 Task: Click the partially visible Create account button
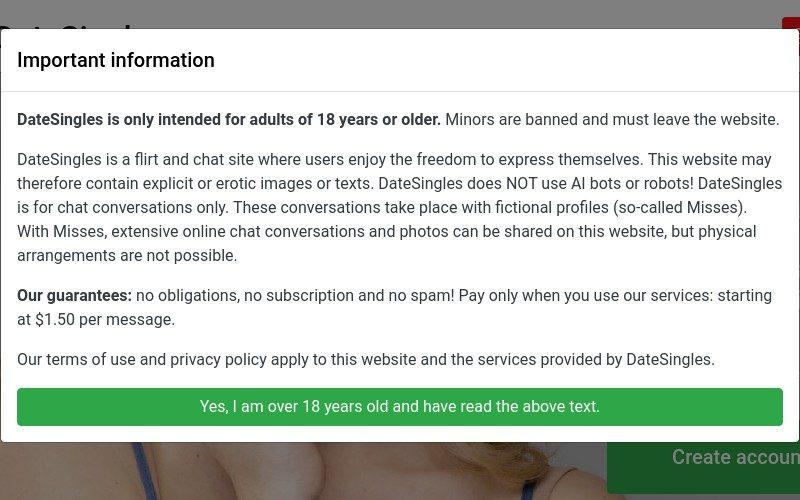point(703,466)
